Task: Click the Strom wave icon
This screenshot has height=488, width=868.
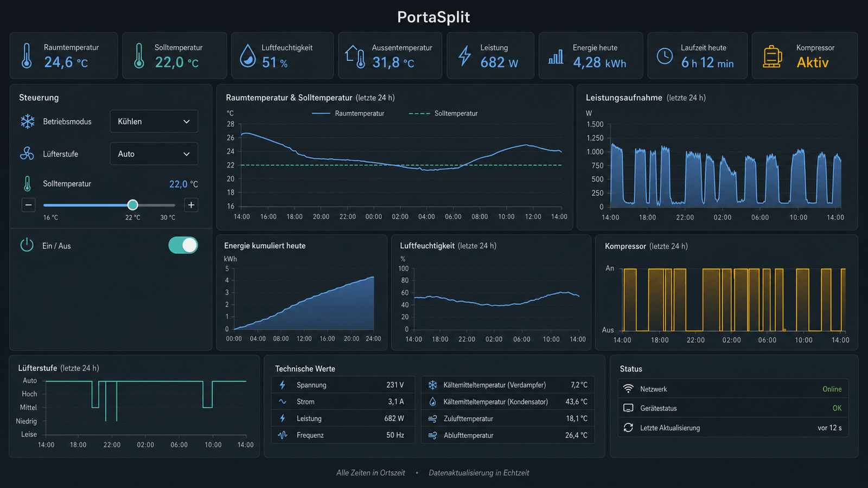Action: (x=283, y=402)
